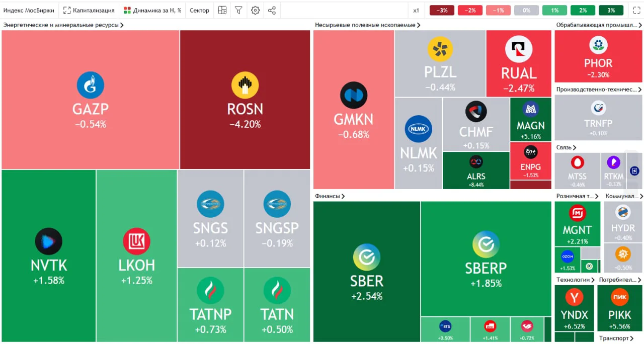The height and width of the screenshot is (344, 644).
Task: Open the CHMF Severstal tile
Action: pyautogui.click(x=476, y=124)
